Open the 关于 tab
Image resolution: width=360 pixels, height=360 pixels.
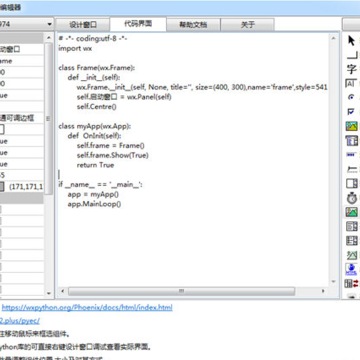click(x=248, y=25)
